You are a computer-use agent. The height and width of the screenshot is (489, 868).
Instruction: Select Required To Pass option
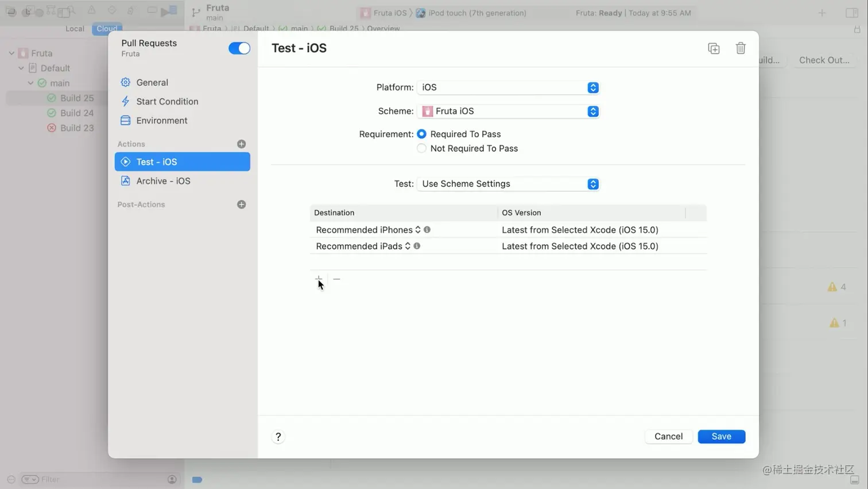(x=421, y=134)
